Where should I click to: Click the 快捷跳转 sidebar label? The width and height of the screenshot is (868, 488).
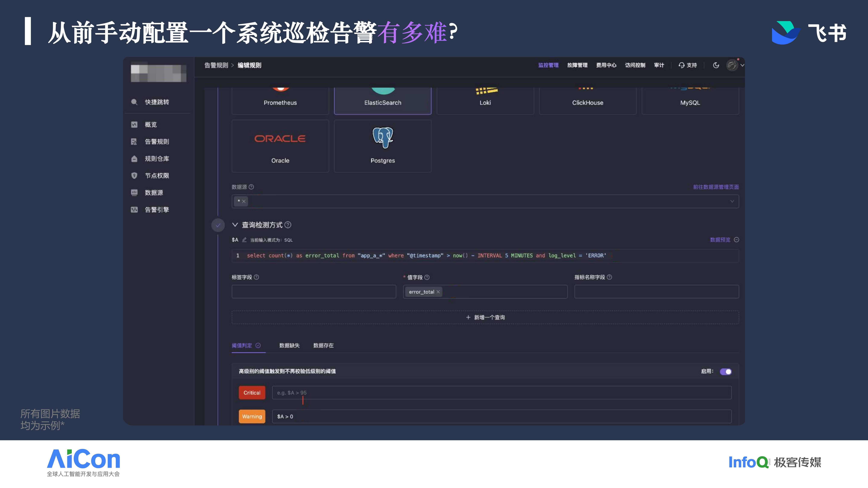[157, 102]
